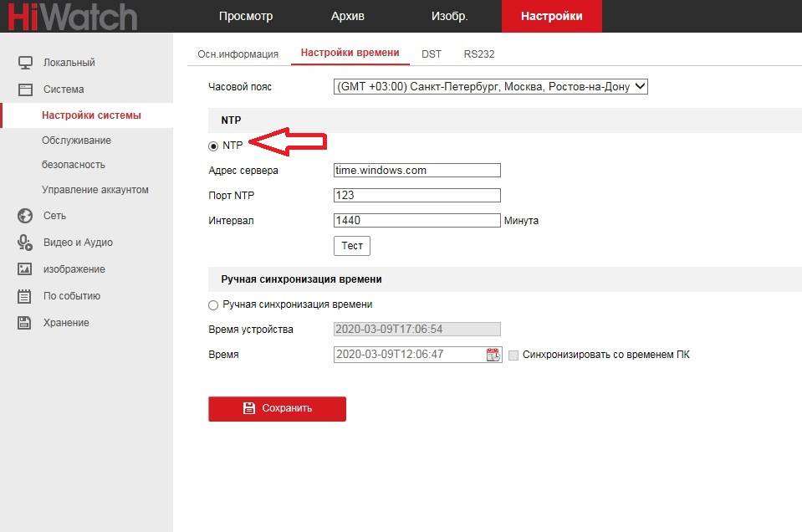Click the Video and Audio microphone icon
Image resolution: width=802 pixels, height=532 pixels.
click(x=25, y=243)
